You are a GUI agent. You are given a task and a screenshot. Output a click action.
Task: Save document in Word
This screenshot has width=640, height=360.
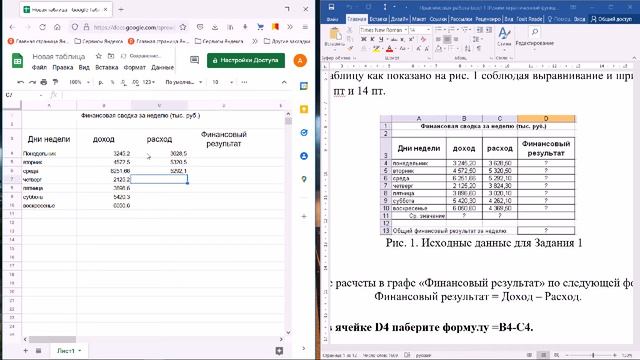click(331, 7)
